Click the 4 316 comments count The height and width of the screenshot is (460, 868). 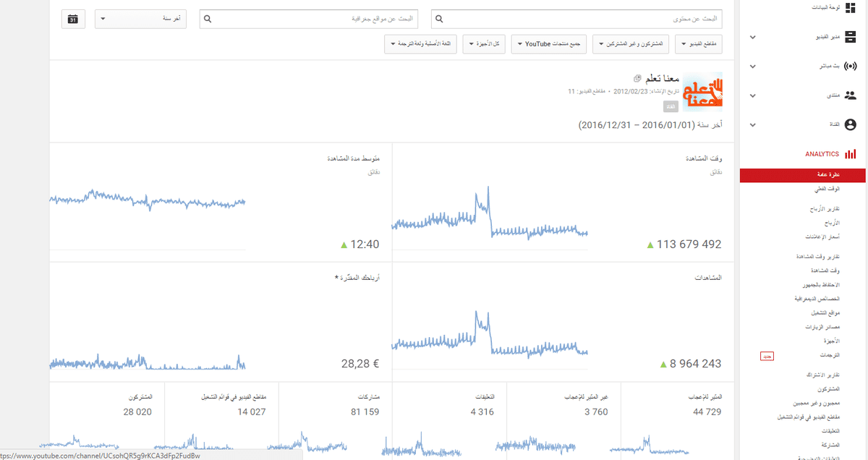[482, 412]
